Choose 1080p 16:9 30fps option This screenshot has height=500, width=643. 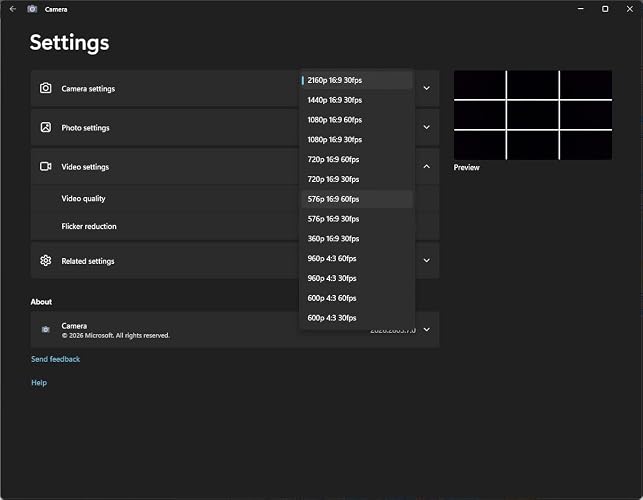[x=356, y=139]
